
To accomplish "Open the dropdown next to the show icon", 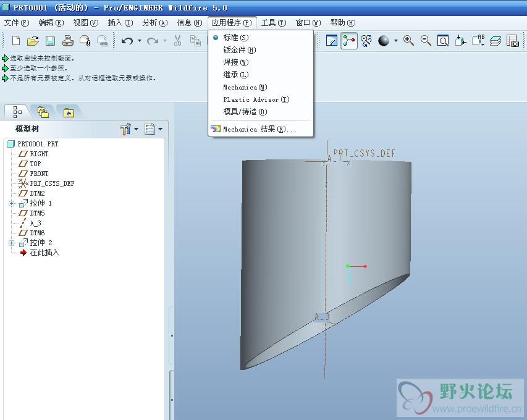I will coord(160,129).
